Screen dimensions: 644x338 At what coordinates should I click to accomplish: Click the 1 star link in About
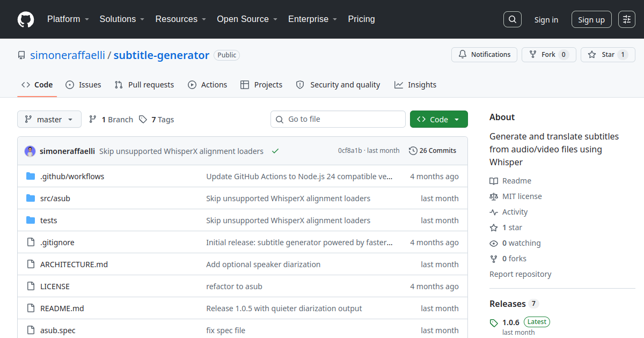(x=506, y=227)
